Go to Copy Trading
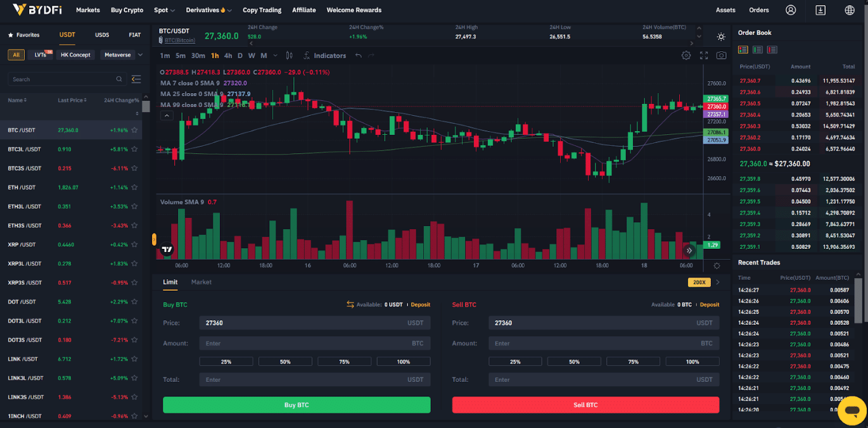Screen dimensions: 868x428 (262, 10)
